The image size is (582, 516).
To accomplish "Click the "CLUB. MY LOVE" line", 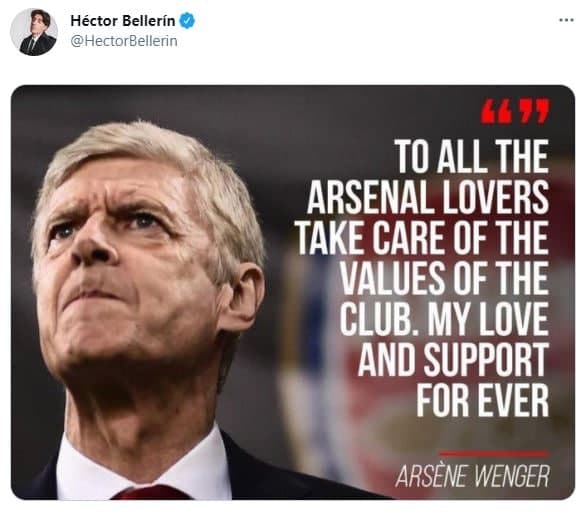I will point(444,319).
